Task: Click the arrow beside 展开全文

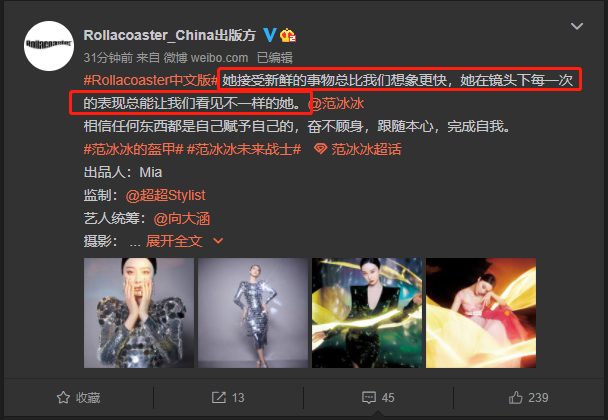Action: [218, 241]
